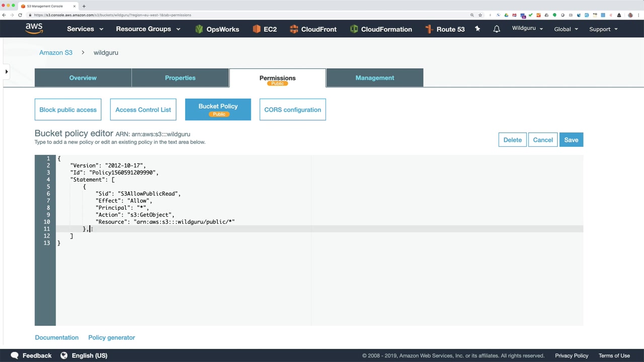
Task: Open the notifications bell
Action: [497, 29]
